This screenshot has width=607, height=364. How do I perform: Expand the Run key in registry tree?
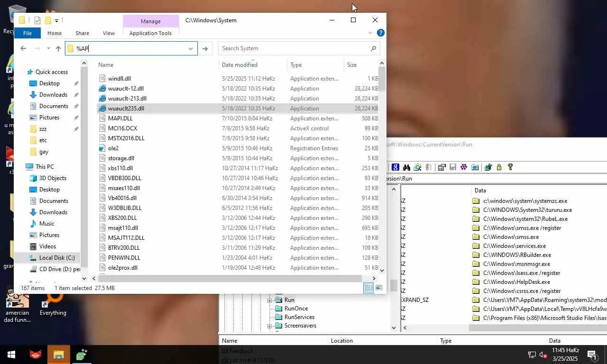(x=269, y=300)
